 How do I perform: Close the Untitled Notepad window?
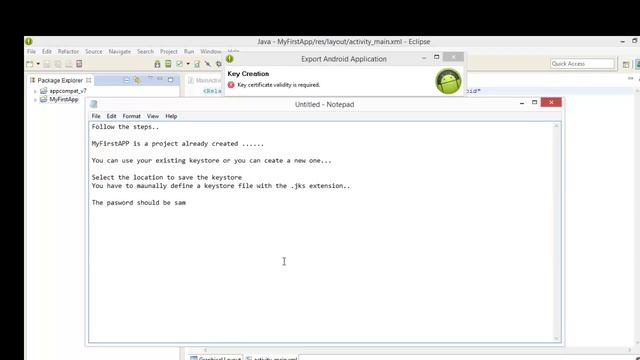pos(551,102)
